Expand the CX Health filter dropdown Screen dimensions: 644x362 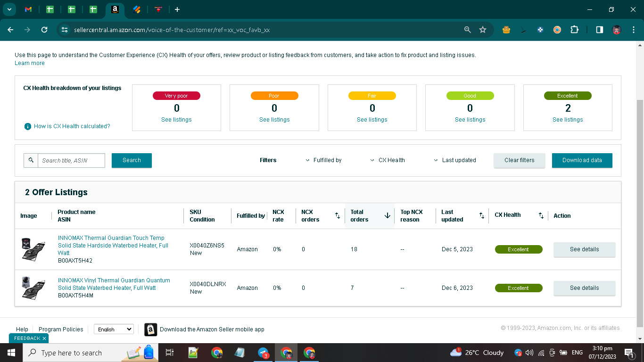388,160
